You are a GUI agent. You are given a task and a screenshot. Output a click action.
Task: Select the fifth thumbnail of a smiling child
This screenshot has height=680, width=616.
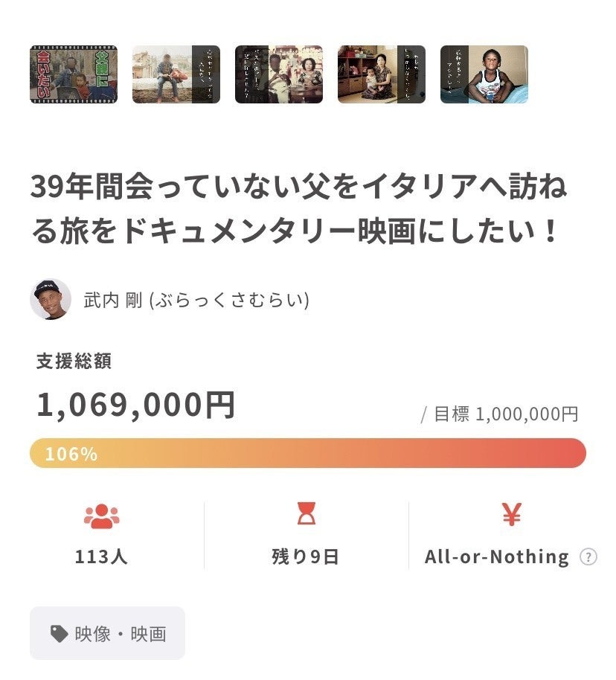[484, 74]
